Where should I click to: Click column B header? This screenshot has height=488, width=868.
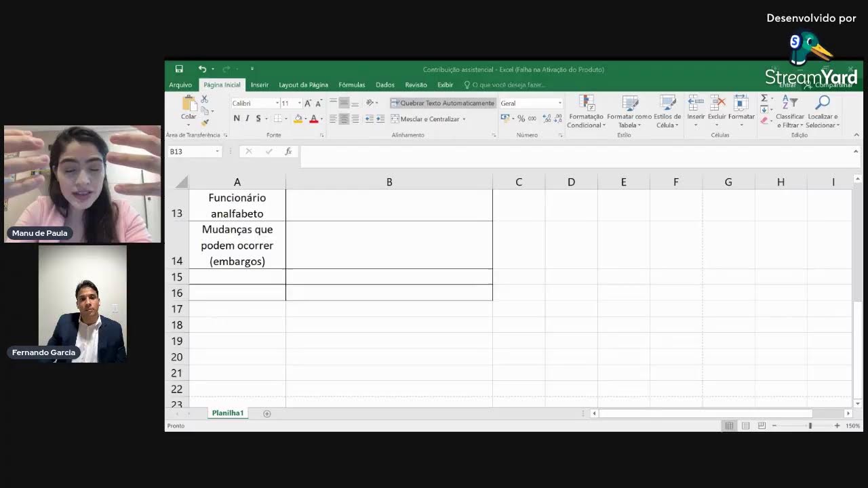click(x=389, y=182)
